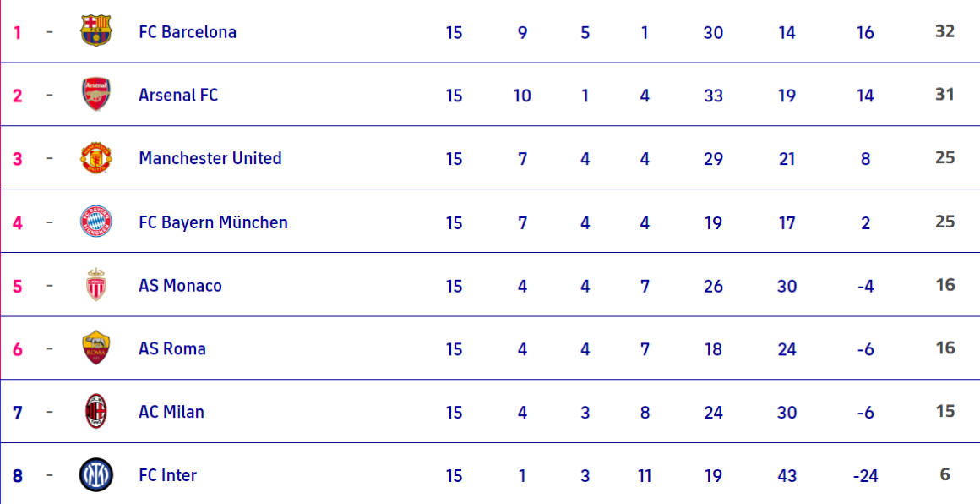
Task: Click Inter's -24 goal difference value
Action: pyautogui.click(x=865, y=476)
